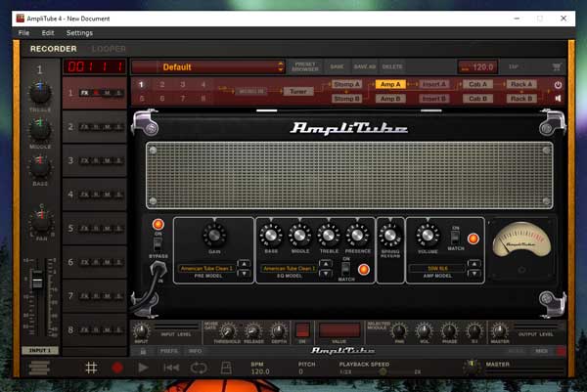587x392 pixels.
Task: Click the 120.0 tempo field at top
Action: click(x=477, y=67)
